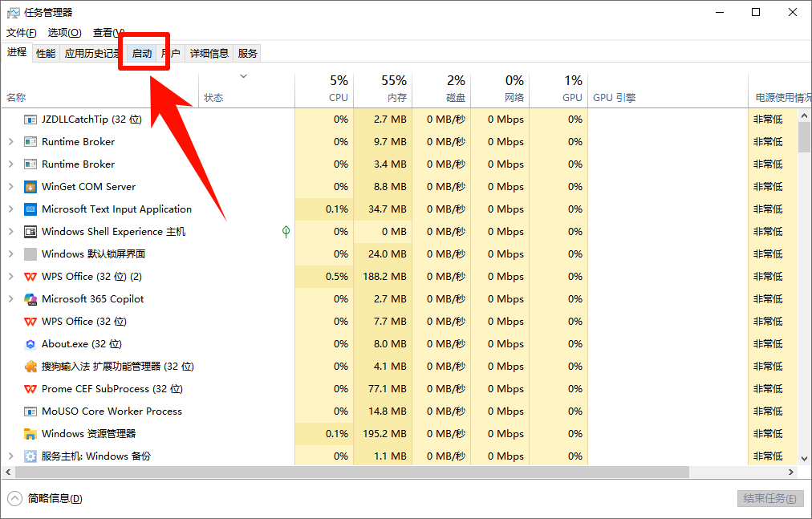The height and width of the screenshot is (519, 812).
Task: Click the horizontal scrollbar right arrow
Action: pos(791,472)
